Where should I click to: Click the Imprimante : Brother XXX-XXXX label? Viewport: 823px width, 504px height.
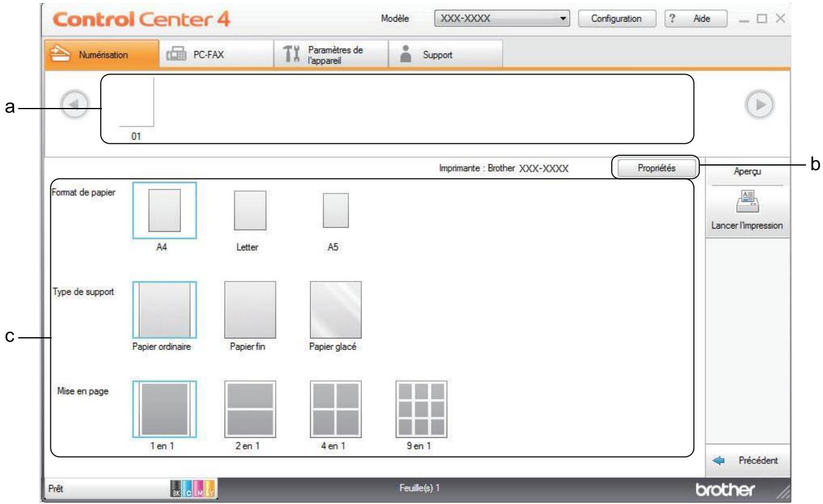click(503, 169)
